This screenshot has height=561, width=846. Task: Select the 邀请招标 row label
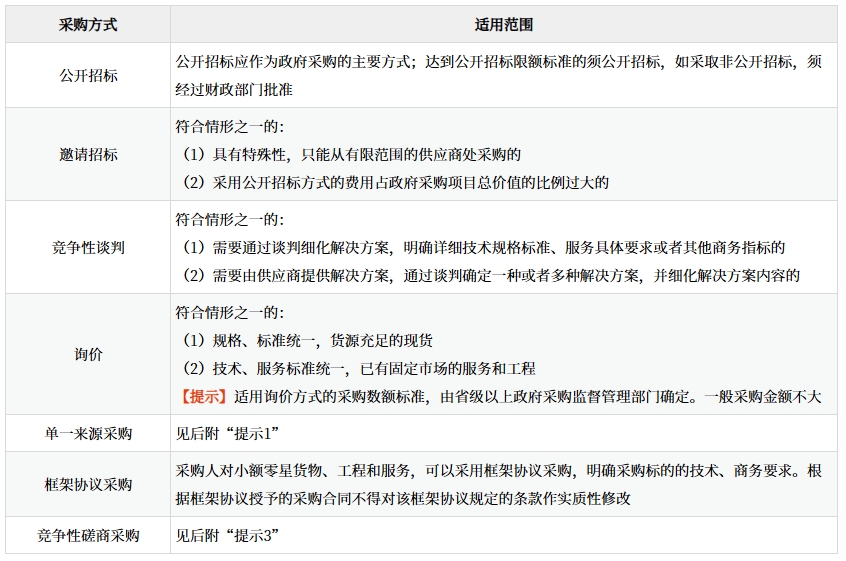tap(87, 154)
